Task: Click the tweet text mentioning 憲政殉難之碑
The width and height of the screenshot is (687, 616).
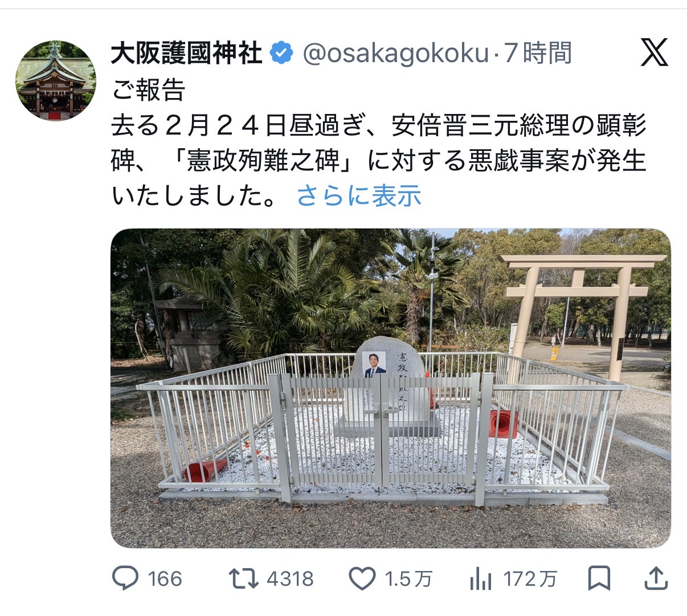Action: point(379,161)
